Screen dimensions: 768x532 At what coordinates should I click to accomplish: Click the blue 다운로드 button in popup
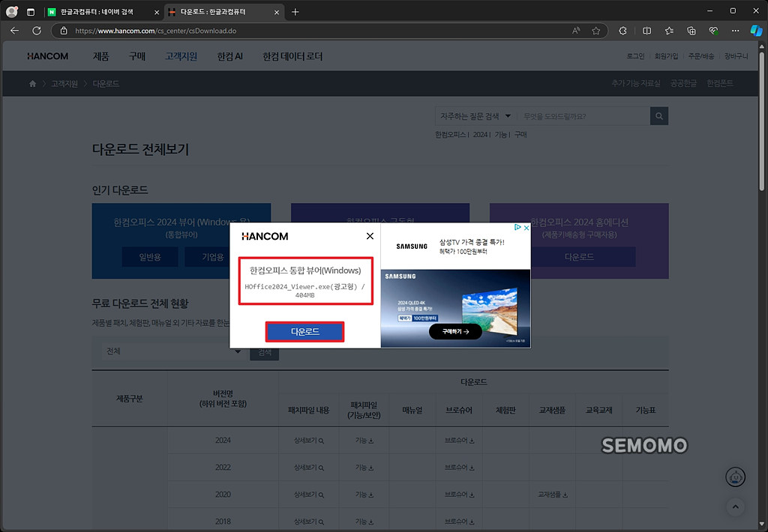point(304,332)
